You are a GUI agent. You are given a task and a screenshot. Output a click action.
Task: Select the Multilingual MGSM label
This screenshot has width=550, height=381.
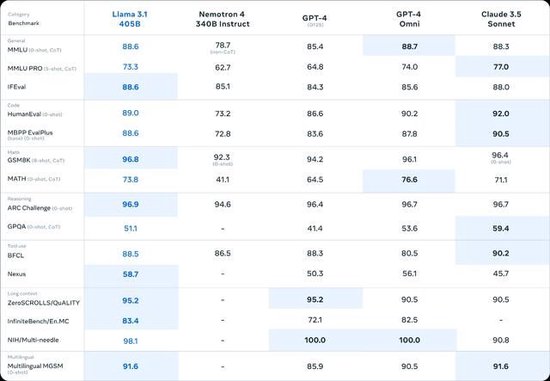coord(35,368)
